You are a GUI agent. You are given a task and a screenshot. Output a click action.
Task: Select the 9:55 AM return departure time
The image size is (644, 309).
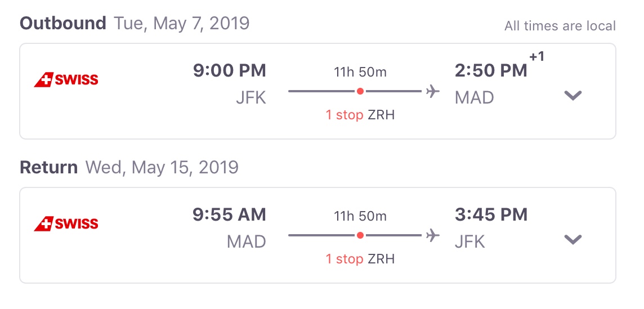coord(229,215)
